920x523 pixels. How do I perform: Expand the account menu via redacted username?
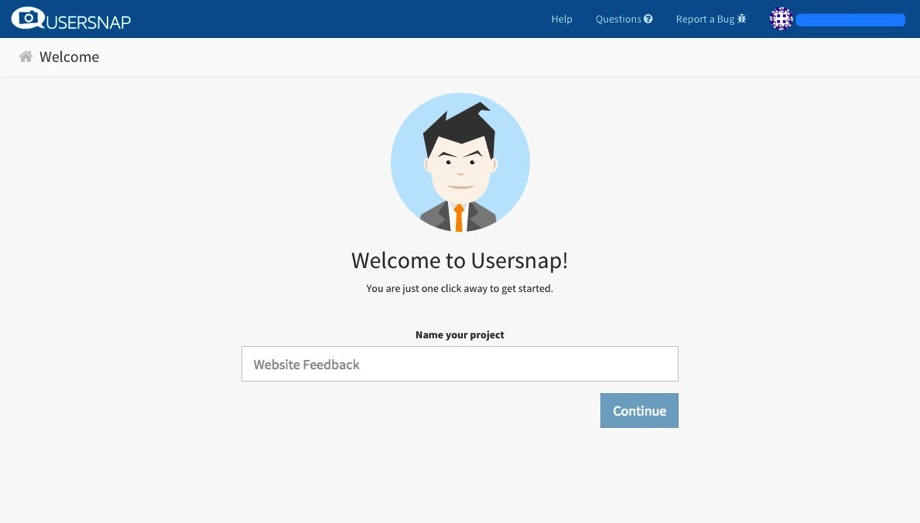tap(850, 19)
